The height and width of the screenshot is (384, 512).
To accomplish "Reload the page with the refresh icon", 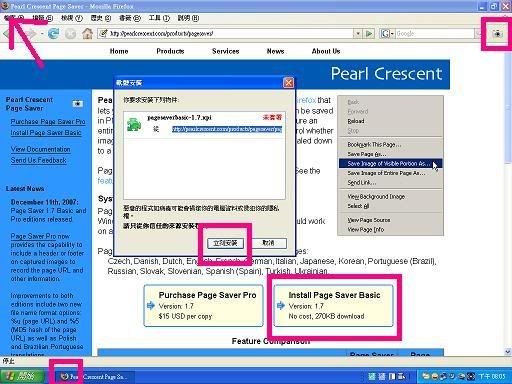I will coord(53,33).
